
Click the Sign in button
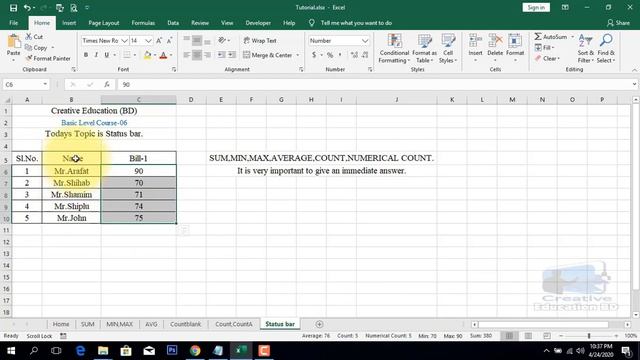(x=536, y=7)
